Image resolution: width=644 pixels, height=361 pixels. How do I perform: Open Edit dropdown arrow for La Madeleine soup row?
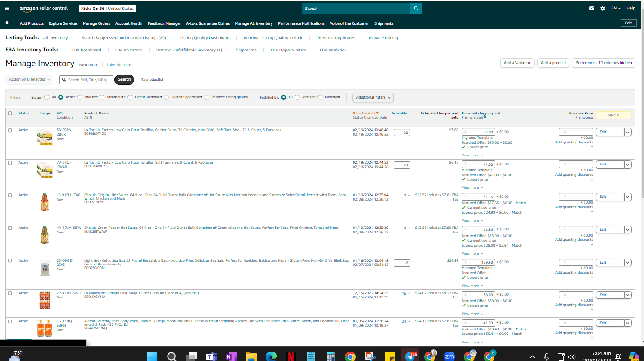tap(628, 295)
